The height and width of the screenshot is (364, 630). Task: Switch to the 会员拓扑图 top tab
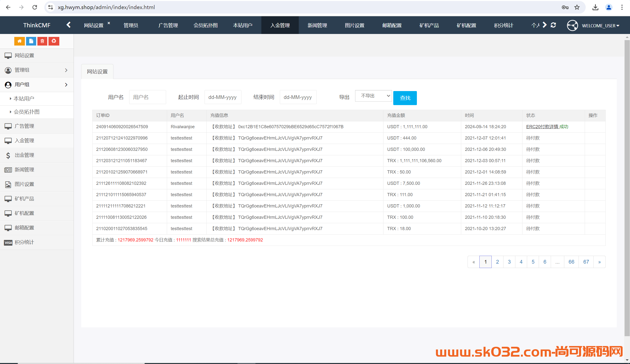pos(205,25)
